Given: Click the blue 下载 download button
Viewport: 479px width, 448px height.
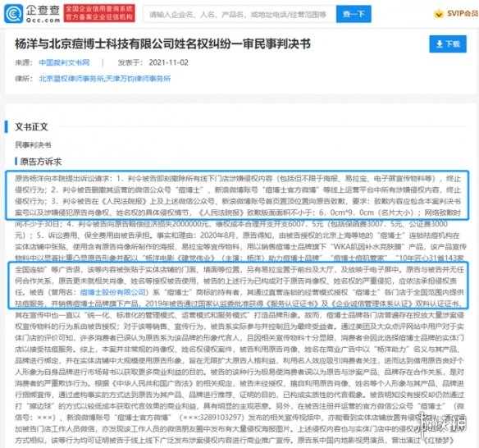Looking at the screenshot, I should [x=448, y=44].
